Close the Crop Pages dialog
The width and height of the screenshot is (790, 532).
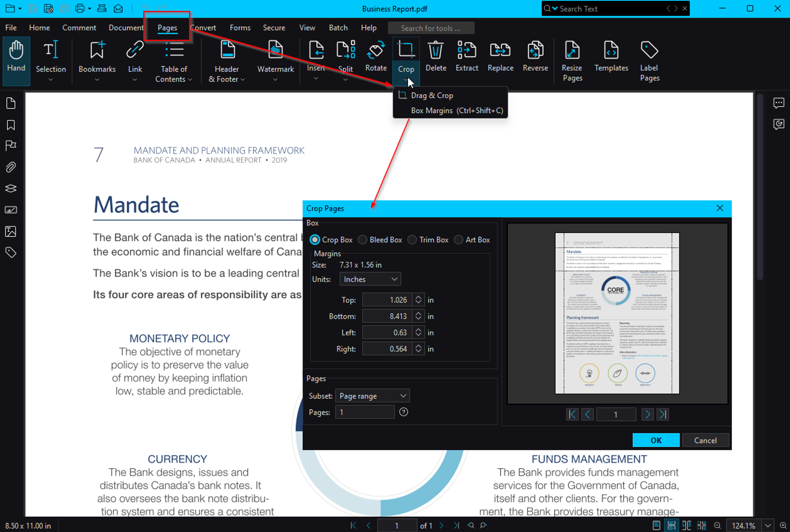click(x=720, y=208)
